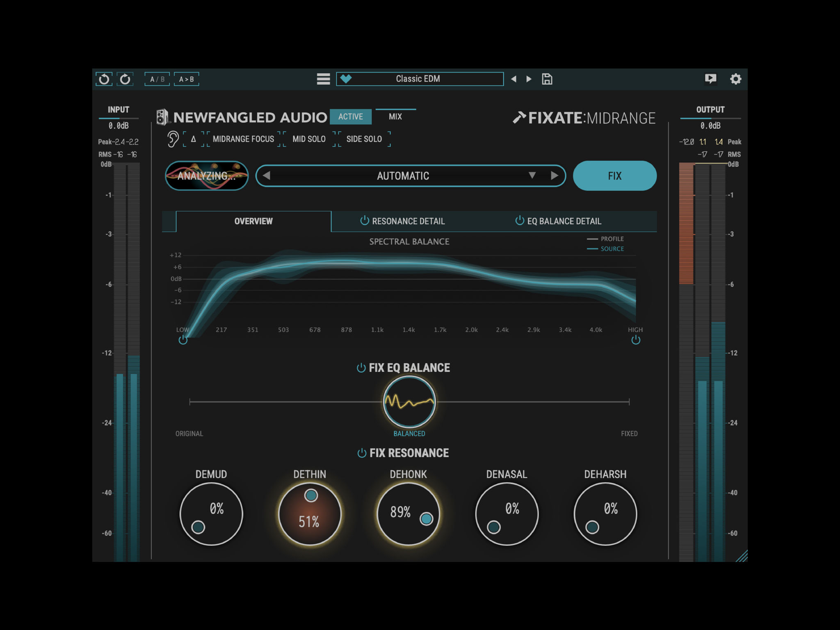840x630 pixels.
Task: Toggle the delta listen button
Action: coord(193,139)
